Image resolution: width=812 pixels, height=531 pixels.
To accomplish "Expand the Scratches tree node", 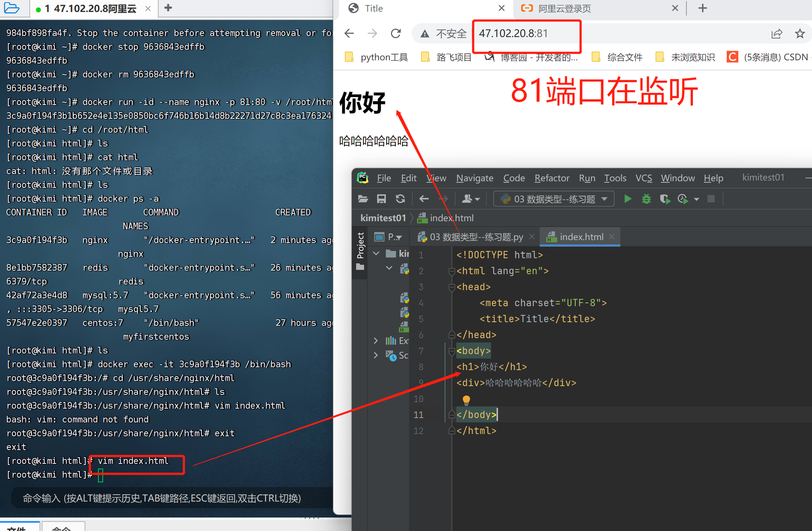I will pyautogui.click(x=376, y=355).
